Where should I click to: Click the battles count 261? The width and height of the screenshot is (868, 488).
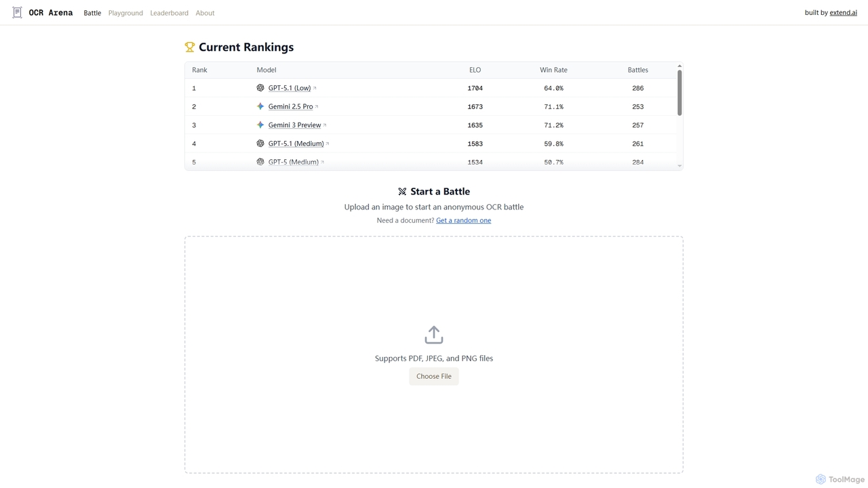[637, 144]
